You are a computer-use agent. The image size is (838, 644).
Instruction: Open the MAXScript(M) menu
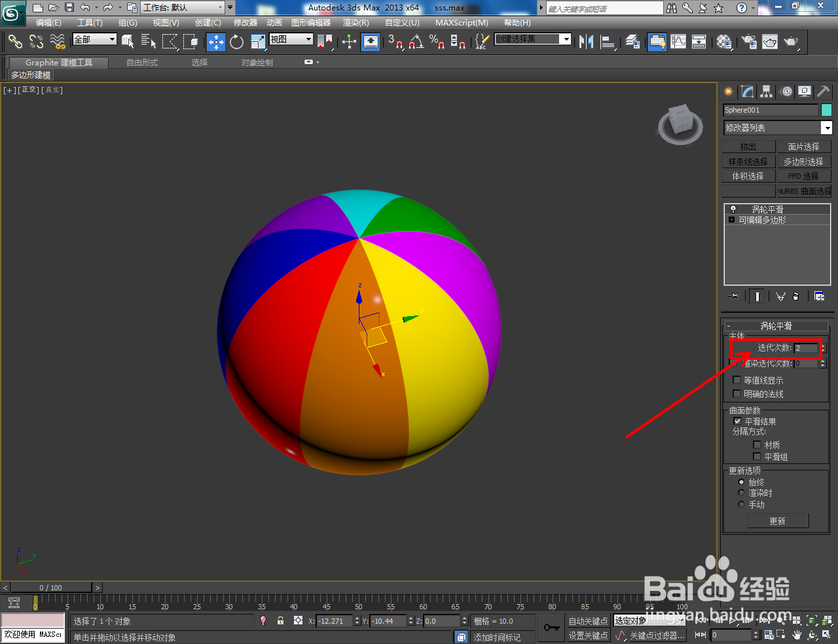tap(462, 23)
